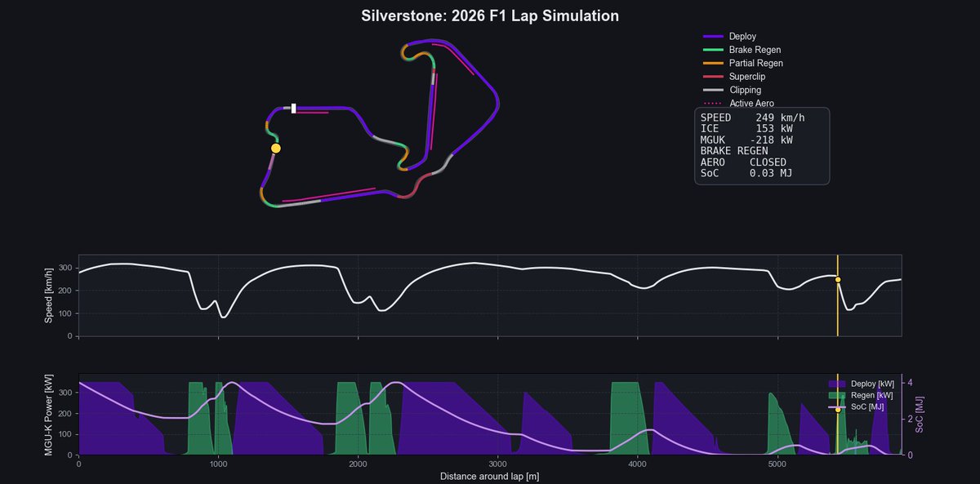
Task: Click the Partial Regen legend entry
Action: coord(742,63)
